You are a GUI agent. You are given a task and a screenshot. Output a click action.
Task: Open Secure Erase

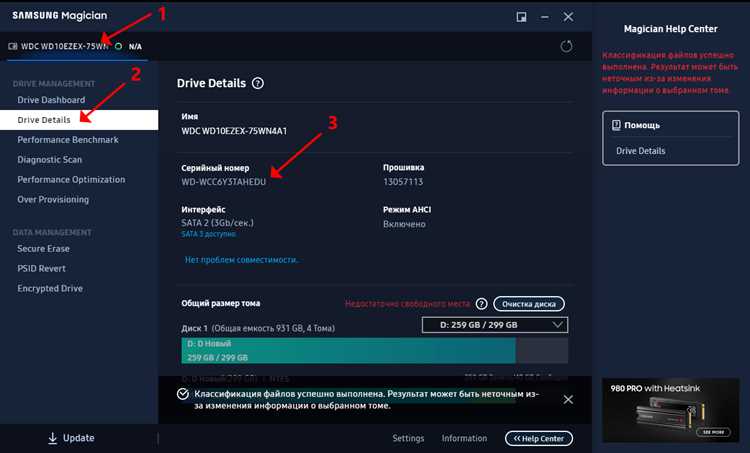44,249
